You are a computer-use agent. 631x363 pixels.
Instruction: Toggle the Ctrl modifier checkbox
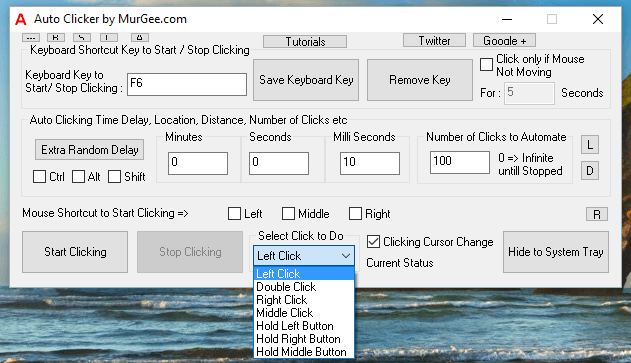[x=39, y=177]
